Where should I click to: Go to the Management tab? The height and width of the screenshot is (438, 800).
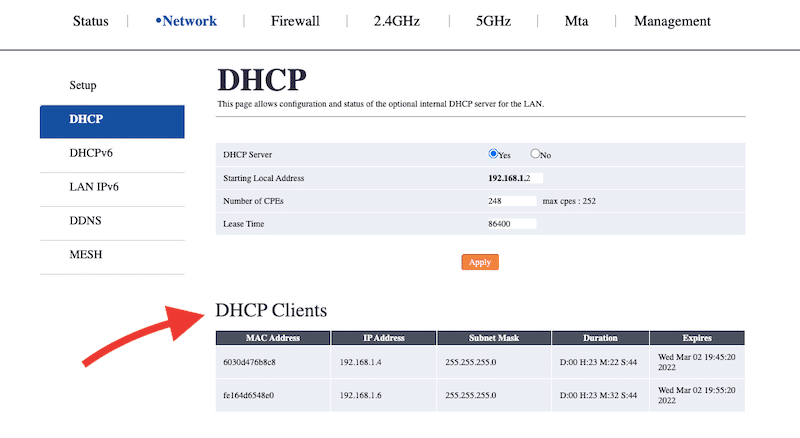[672, 21]
